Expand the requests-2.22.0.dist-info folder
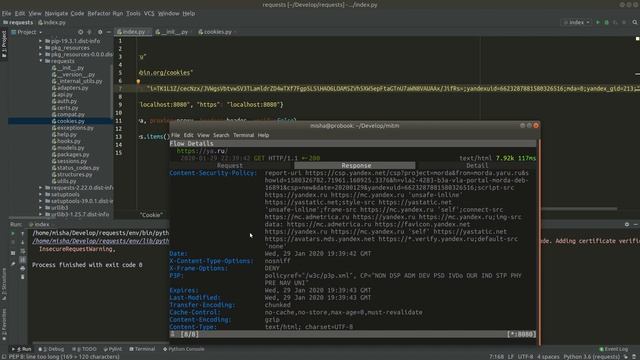Screen dimensions: 640x360 [41, 188]
